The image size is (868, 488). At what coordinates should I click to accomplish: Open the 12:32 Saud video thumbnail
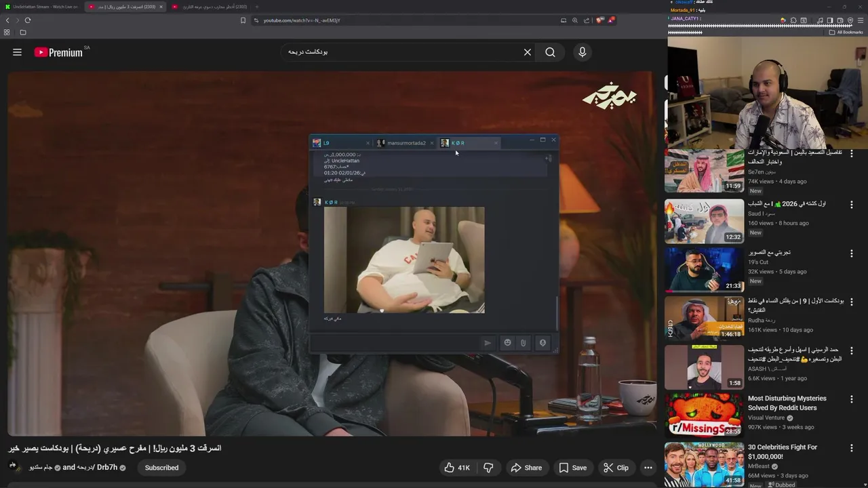point(704,221)
